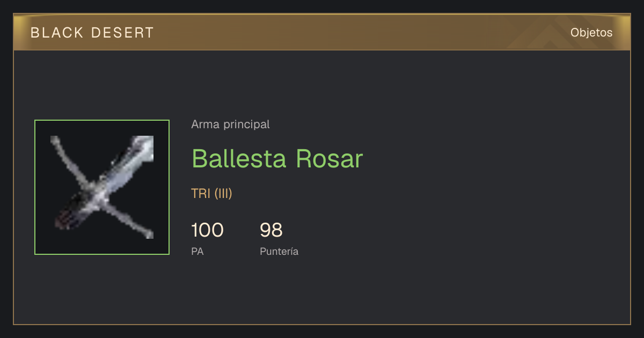Click the 100 attack value
Screen dimensions: 644x338
pyautogui.click(x=207, y=230)
